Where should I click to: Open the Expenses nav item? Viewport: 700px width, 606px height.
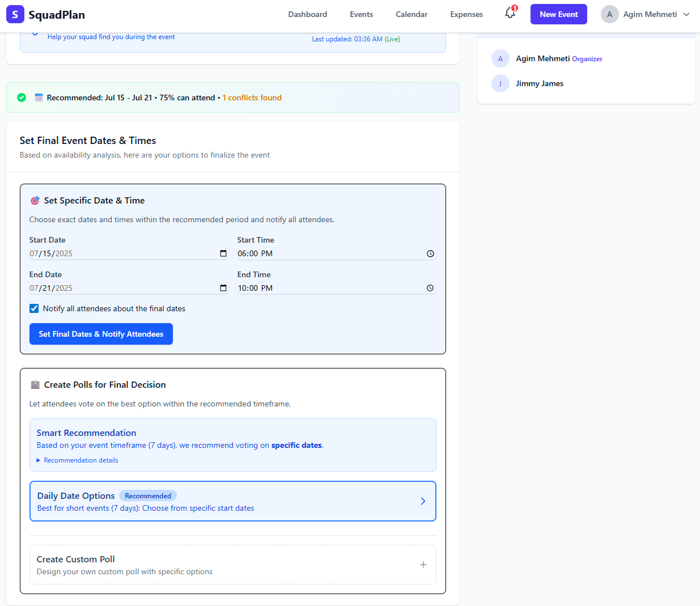pos(466,14)
